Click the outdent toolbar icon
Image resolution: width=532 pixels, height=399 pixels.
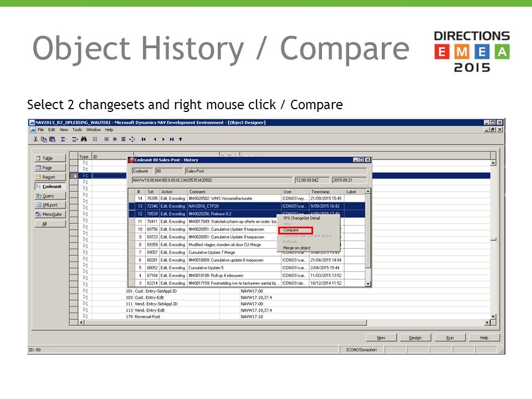tap(63, 139)
